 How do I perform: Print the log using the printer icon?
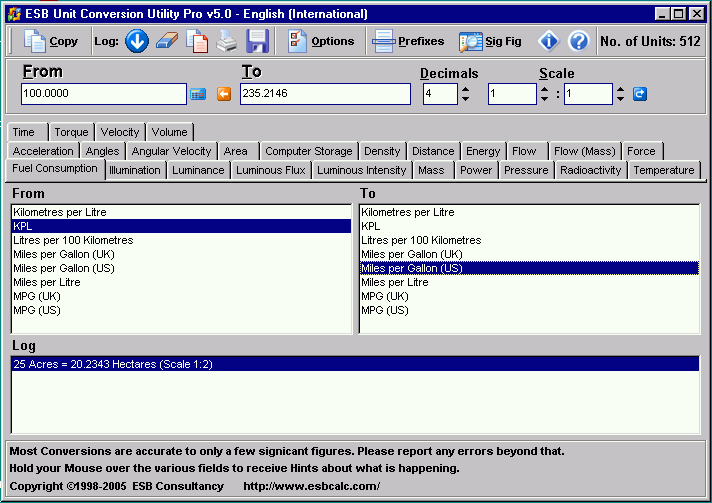227,41
